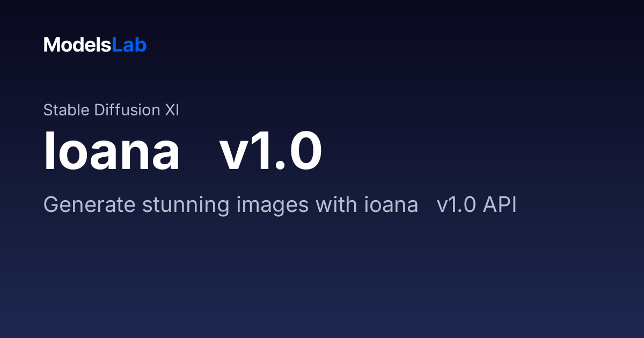This screenshot has height=338, width=644.
Task: Click the capital "L" of the blue "Lab" text
Action: point(116,45)
